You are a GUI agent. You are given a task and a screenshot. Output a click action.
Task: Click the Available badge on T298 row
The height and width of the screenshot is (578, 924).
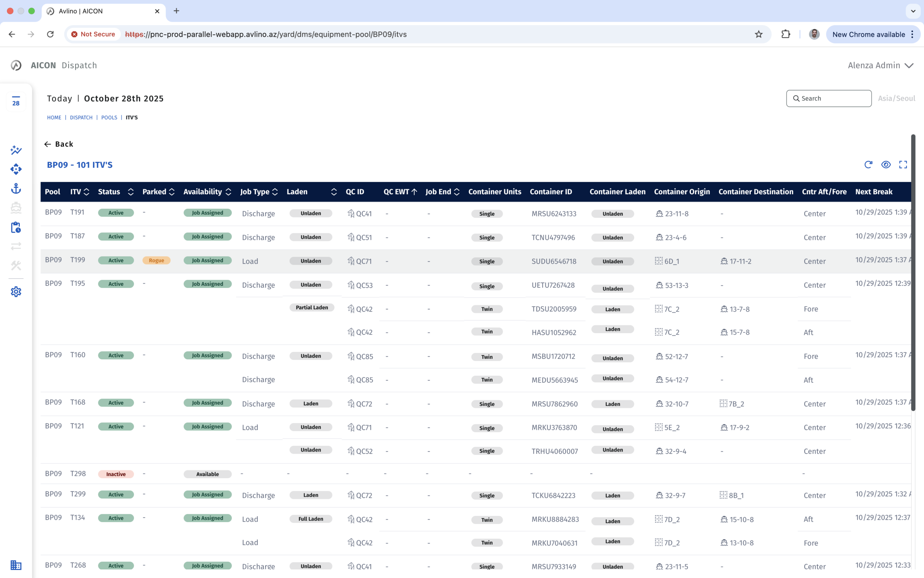pyautogui.click(x=207, y=474)
